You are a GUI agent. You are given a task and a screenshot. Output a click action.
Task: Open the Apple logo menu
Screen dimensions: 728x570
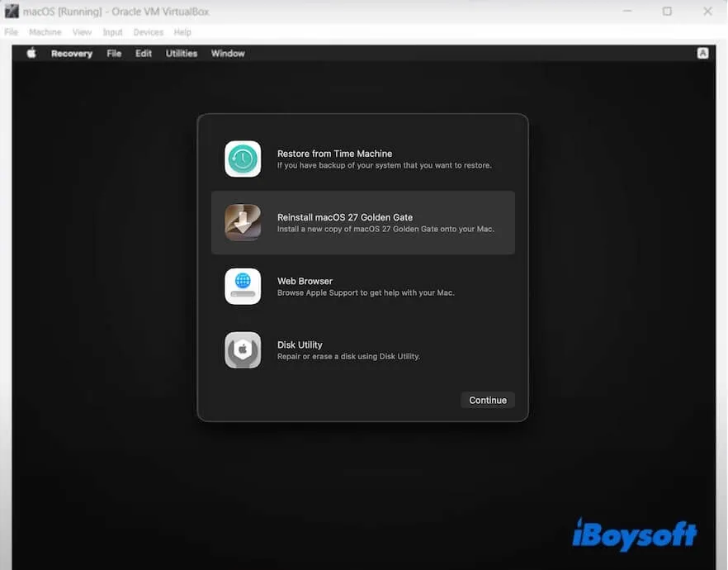31,53
